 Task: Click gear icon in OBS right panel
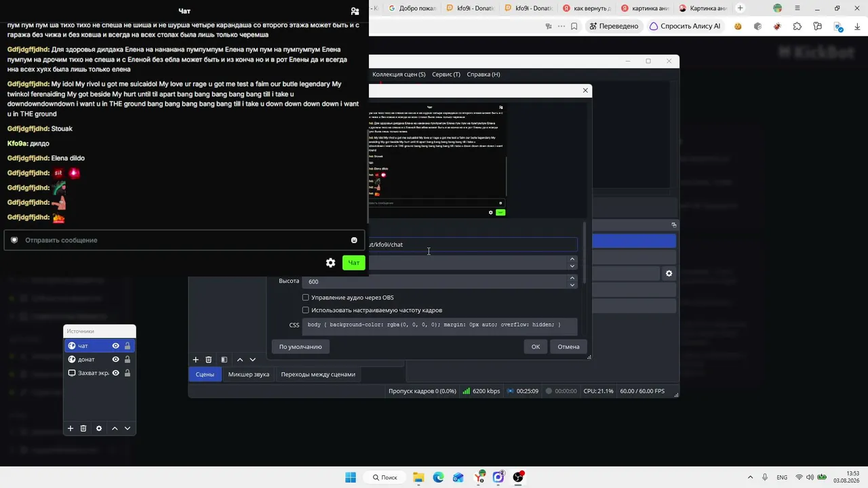[669, 273]
